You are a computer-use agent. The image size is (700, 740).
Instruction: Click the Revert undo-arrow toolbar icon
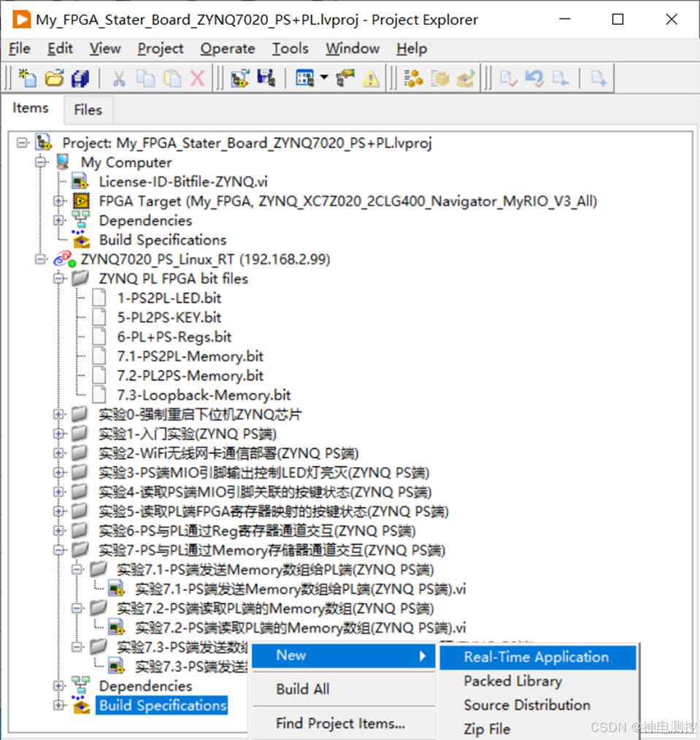tap(534, 78)
